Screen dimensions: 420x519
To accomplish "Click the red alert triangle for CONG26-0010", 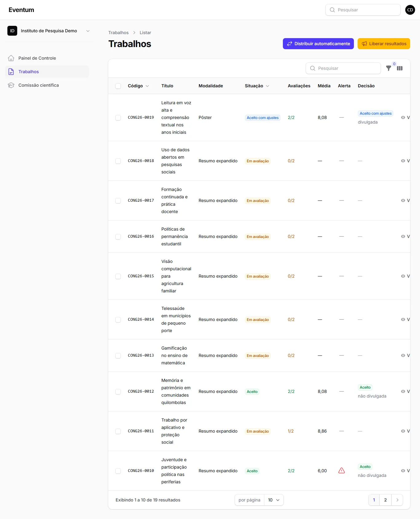I will pyautogui.click(x=342, y=471).
